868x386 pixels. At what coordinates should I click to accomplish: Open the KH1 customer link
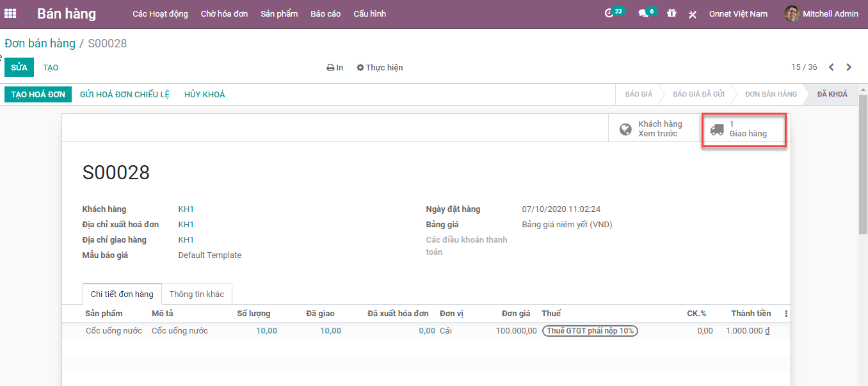186,209
